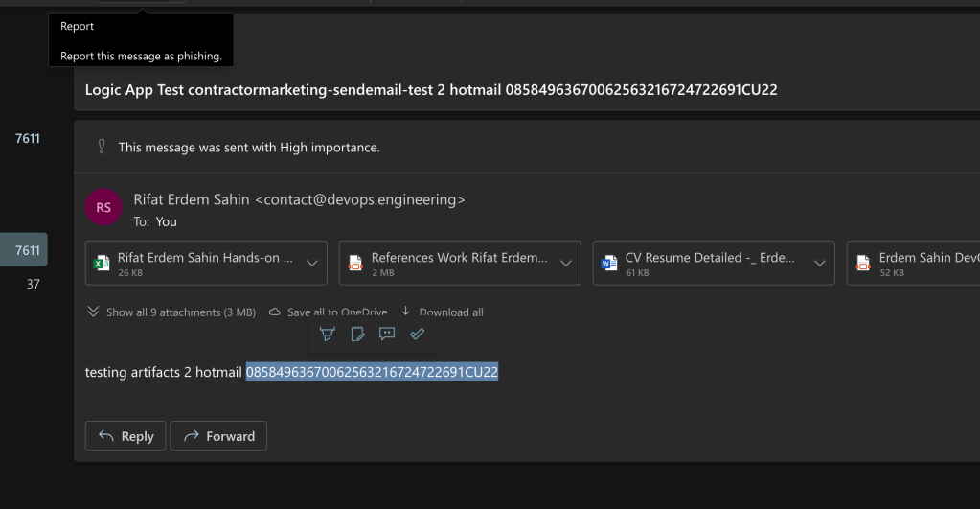Screen dimensions: 980x509
Task: Click the download arrow icon
Action: coord(405,311)
